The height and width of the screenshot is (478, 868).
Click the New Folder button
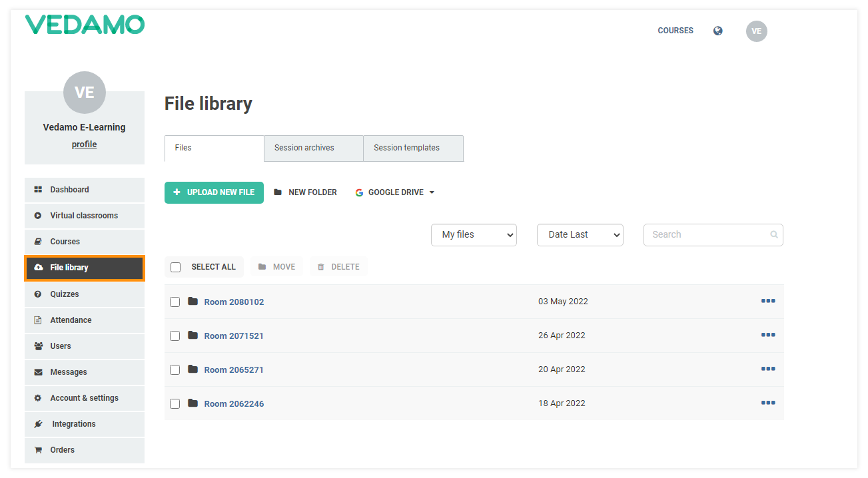[306, 192]
